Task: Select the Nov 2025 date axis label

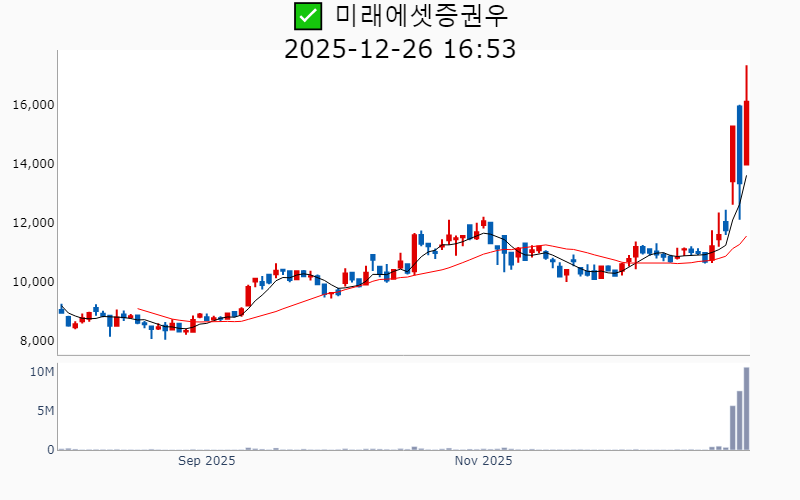Action: (x=483, y=461)
